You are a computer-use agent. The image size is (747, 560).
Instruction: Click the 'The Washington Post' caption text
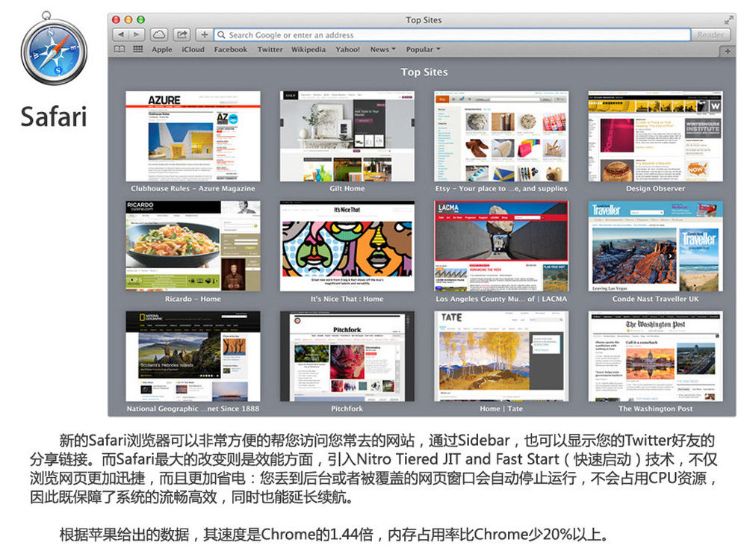pos(656,408)
